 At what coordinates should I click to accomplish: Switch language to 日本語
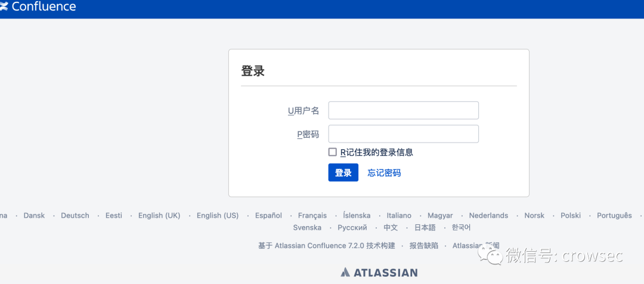pos(425,227)
